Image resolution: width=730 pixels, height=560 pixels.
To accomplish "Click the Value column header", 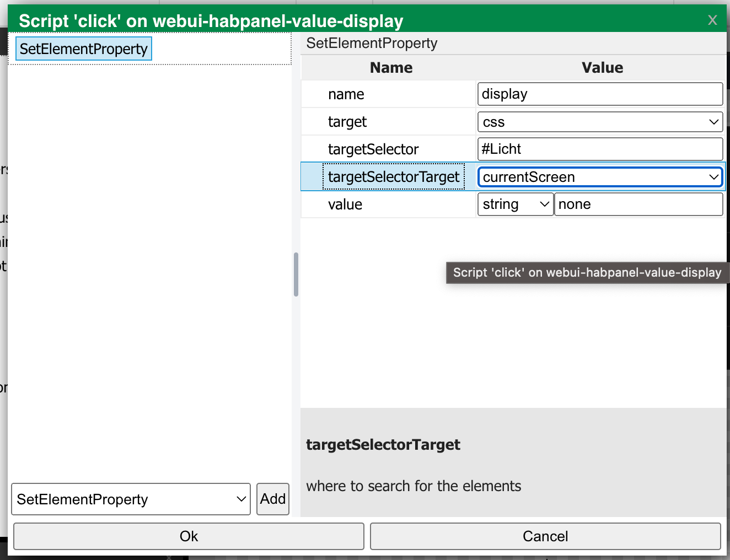I will point(602,67).
